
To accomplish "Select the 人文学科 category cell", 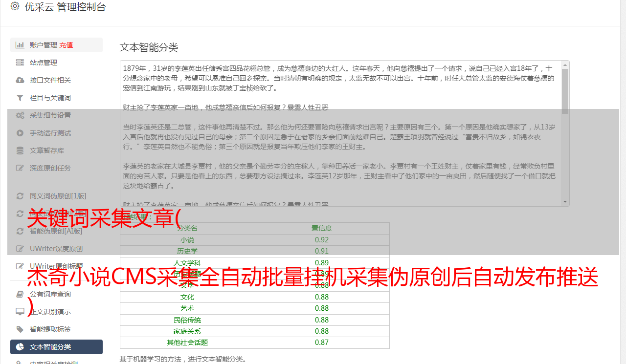I will 187,263.
